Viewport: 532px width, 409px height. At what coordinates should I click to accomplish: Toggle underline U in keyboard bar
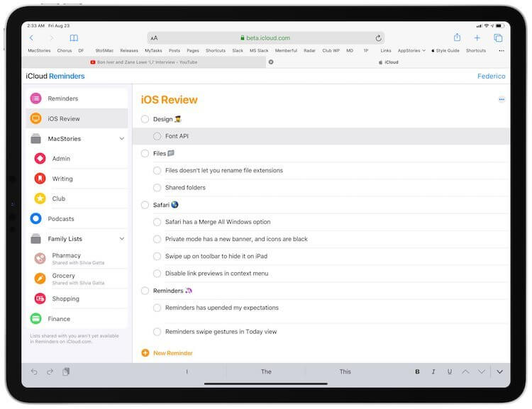click(x=450, y=371)
